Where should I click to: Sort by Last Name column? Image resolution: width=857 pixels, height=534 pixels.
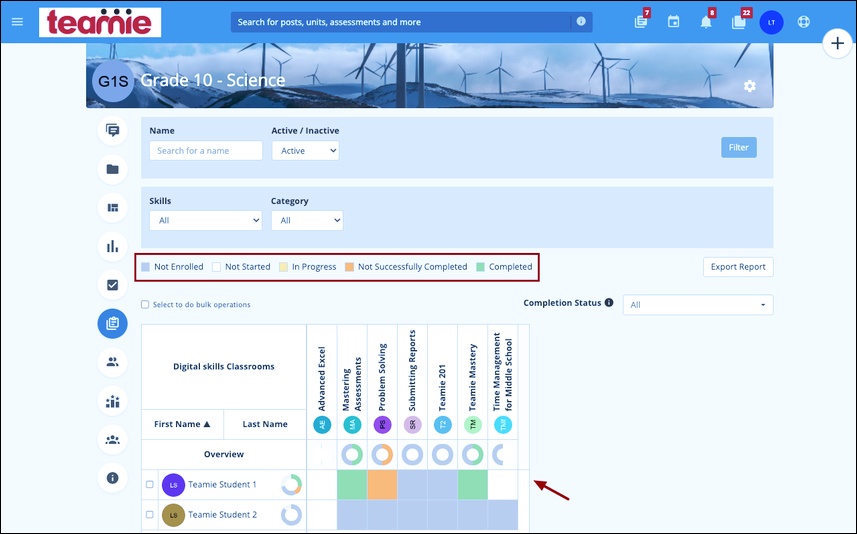click(265, 424)
